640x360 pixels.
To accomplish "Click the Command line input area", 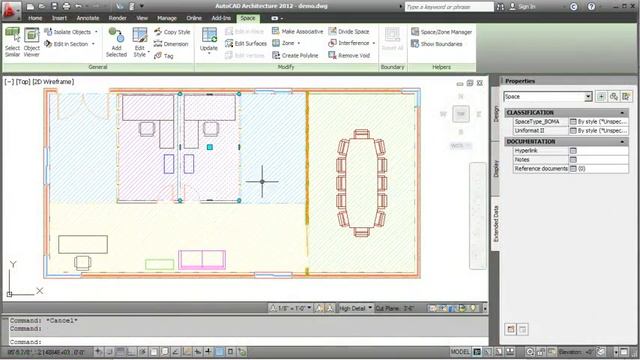I will click(248, 342).
